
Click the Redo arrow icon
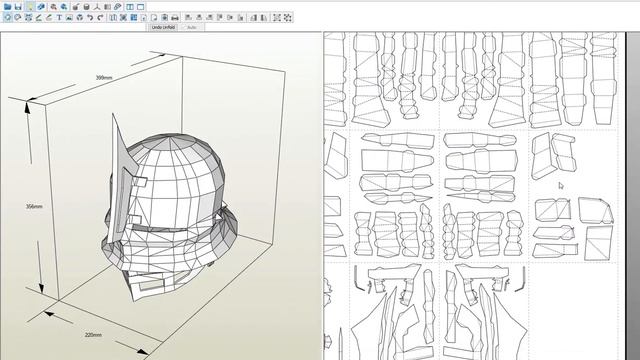[100, 18]
